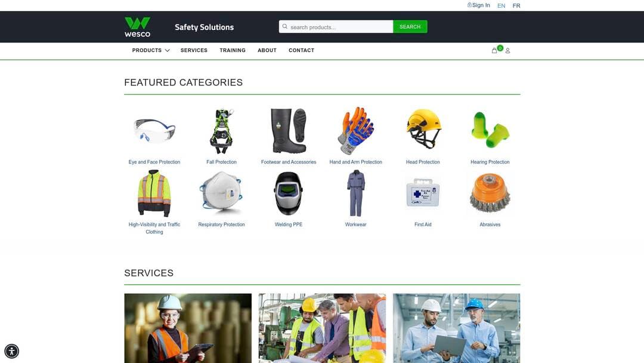Open the SERVICES menu item
This screenshot has width=644, height=363.
pyautogui.click(x=193, y=50)
